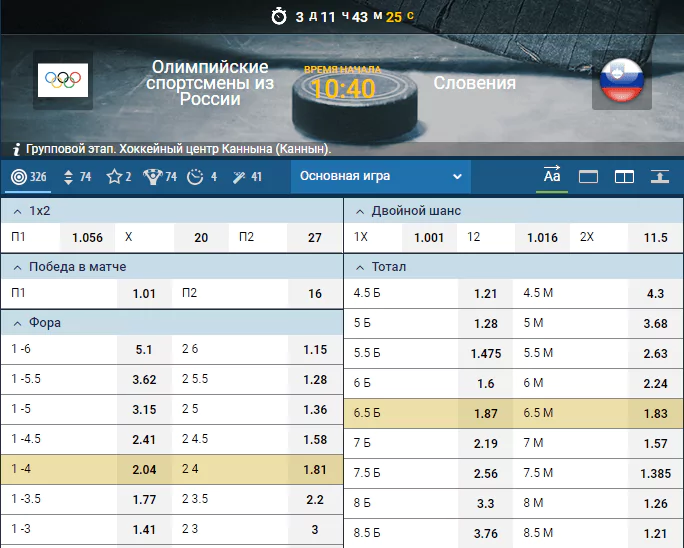Click the Olympic rings team logo

[63, 80]
